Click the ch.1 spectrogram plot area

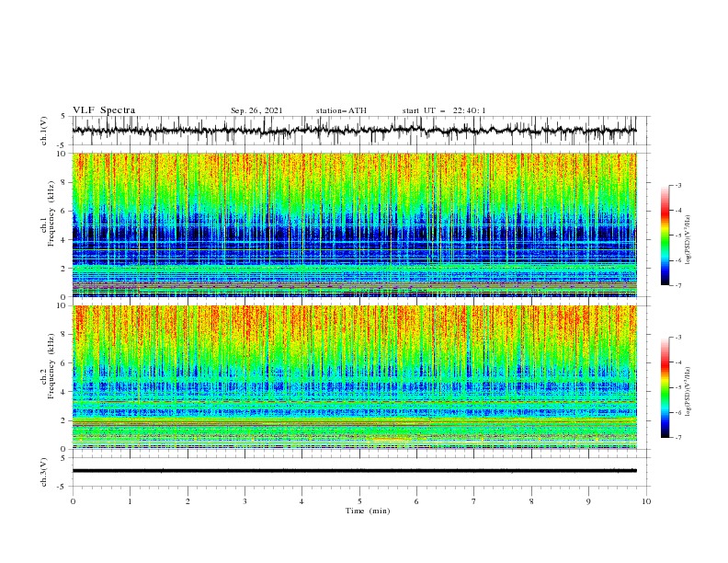click(354, 224)
